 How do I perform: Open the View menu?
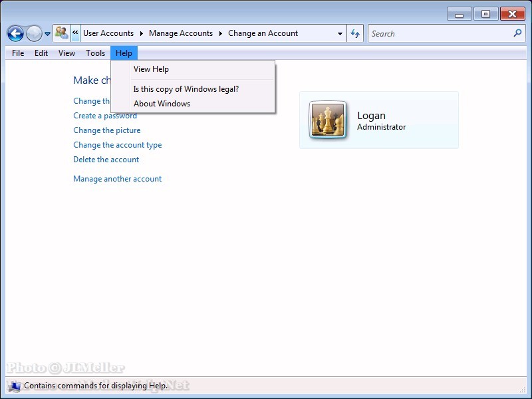[66, 53]
